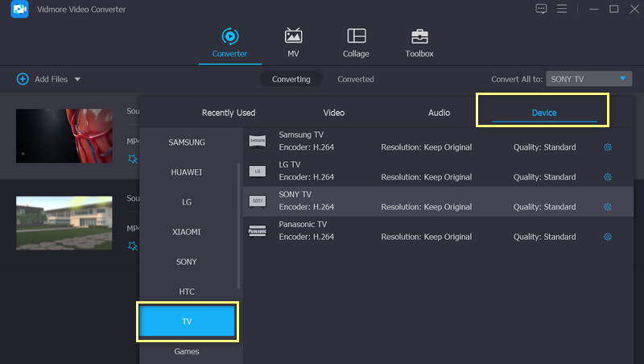Screen dimensions: 644x364
Task: Select the Recently Used tab
Action: tap(229, 113)
